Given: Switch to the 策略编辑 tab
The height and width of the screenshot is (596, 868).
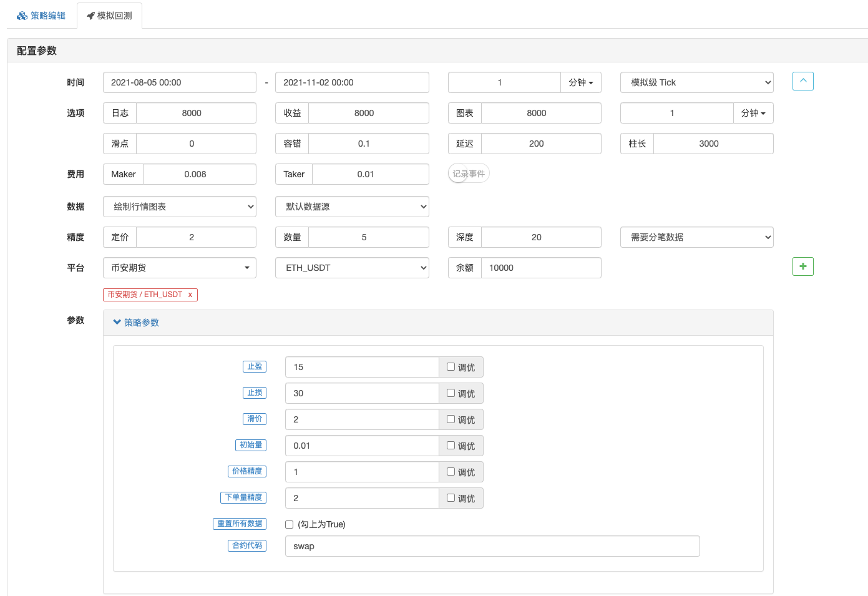Looking at the screenshot, I should click(x=41, y=16).
